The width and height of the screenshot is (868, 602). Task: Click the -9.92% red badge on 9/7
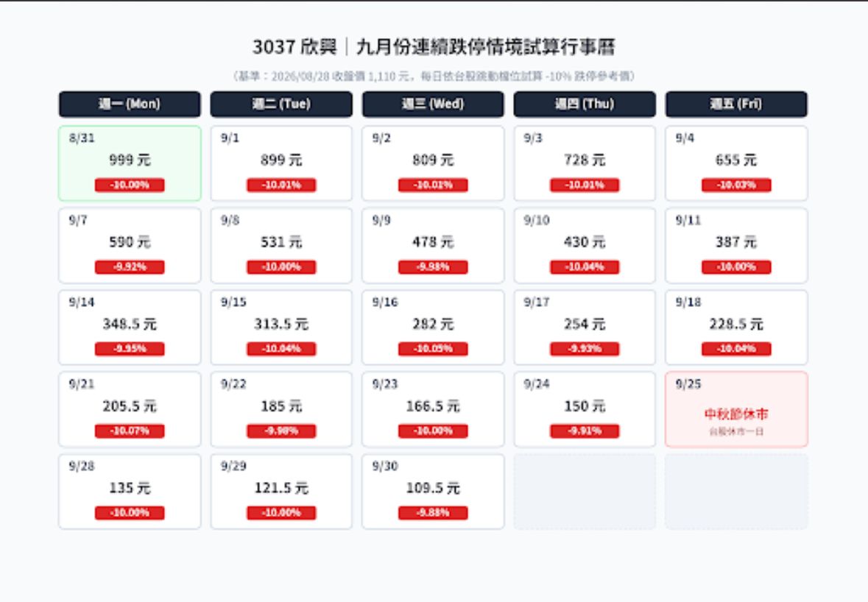[x=130, y=267]
